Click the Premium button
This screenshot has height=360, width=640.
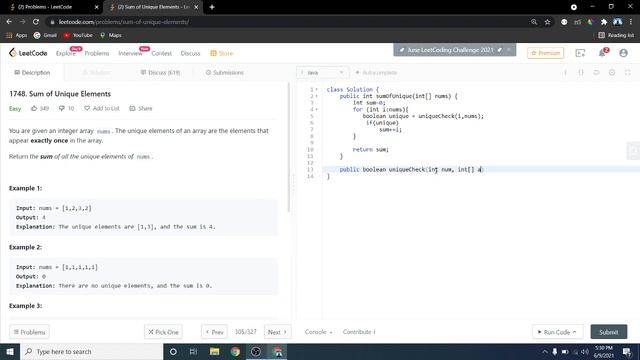546,53
